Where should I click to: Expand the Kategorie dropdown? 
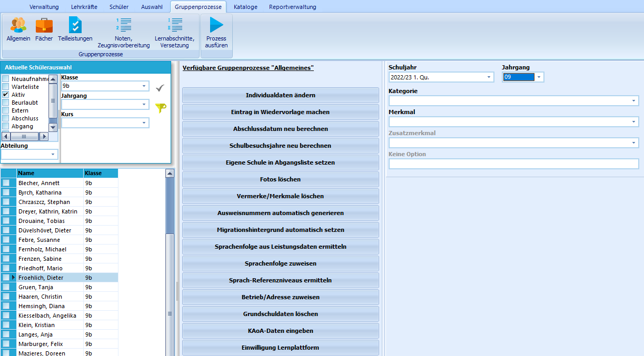coord(634,101)
